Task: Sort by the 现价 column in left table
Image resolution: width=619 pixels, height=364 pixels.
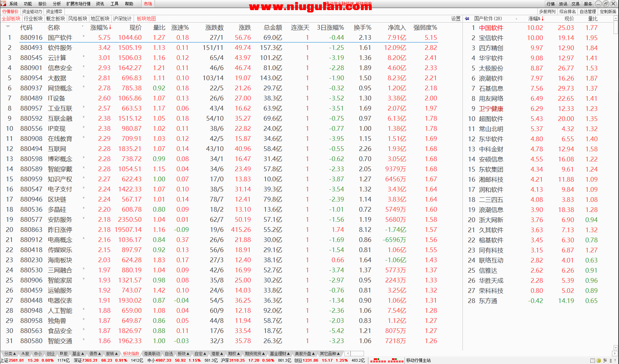Action: [135, 28]
